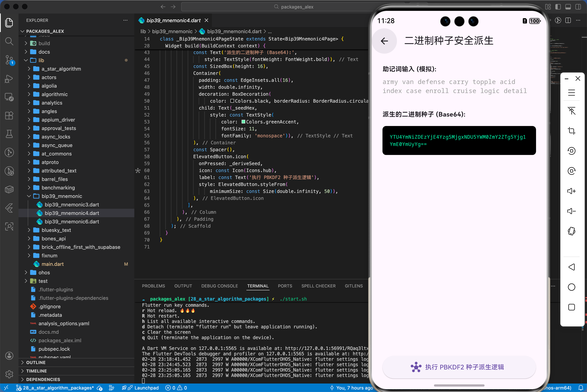Switch to the PROBLEMS panel tab
This screenshot has width=587, height=392.
[153, 286]
